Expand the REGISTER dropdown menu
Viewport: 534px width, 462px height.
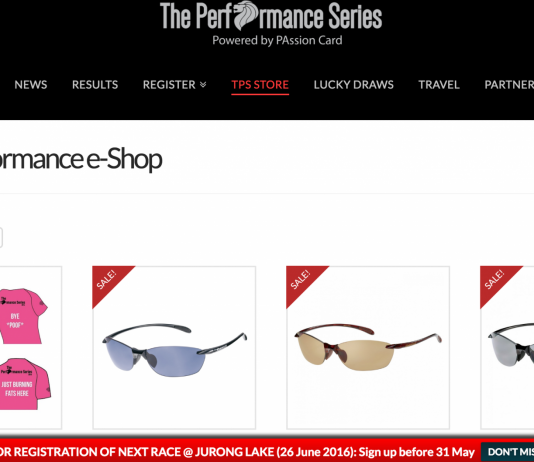(174, 84)
